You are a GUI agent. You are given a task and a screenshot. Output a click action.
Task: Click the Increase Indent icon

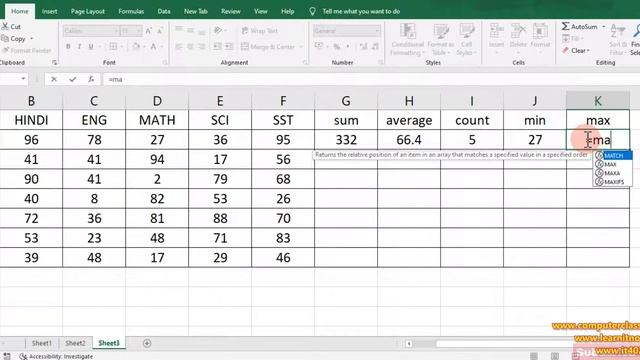[229, 47]
